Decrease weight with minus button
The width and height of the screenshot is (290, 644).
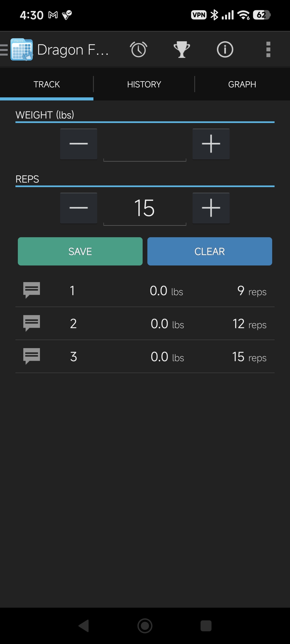pos(79,144)
